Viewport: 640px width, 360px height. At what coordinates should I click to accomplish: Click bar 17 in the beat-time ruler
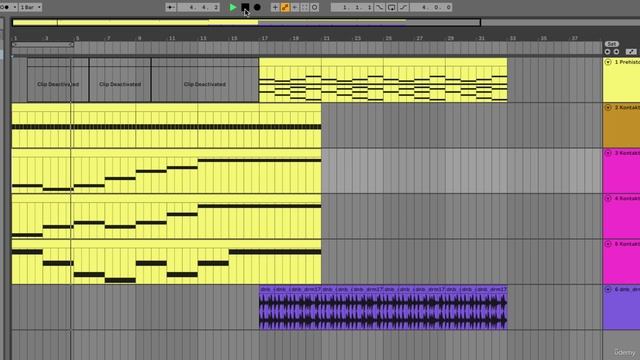point(264,38)
